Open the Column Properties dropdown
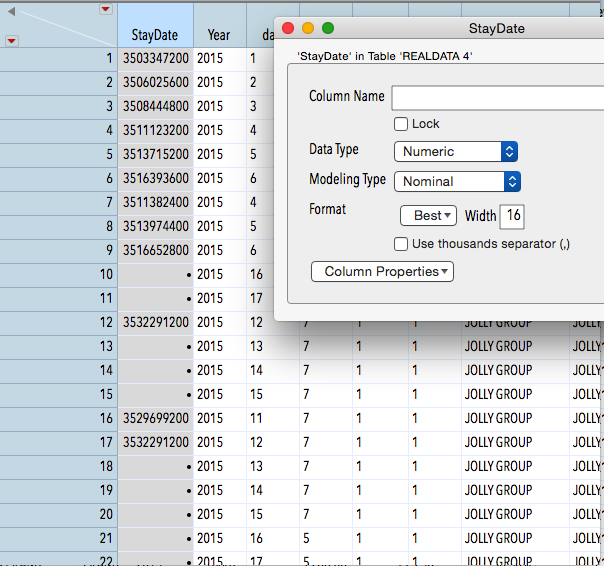Image resolution: width=604 pixels, height=566 pixels. point(382,272)
